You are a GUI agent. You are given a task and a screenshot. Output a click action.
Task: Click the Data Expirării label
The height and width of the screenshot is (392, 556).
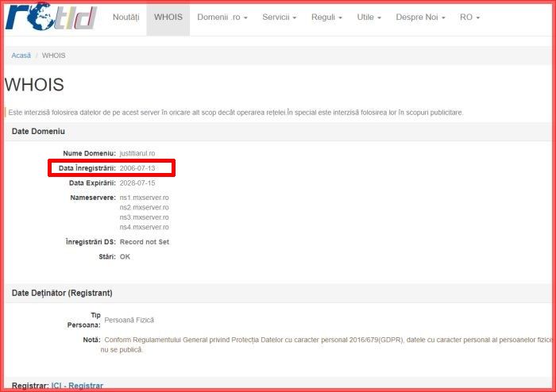point(92,183)
